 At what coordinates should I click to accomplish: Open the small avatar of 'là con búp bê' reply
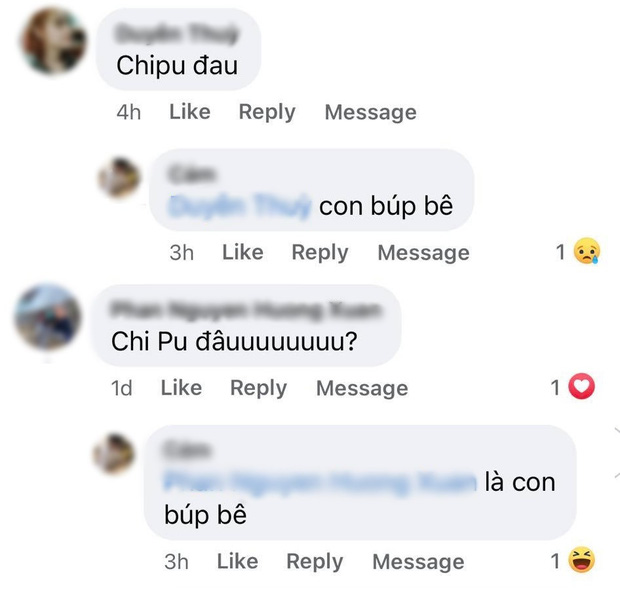[x=113, y=454]
